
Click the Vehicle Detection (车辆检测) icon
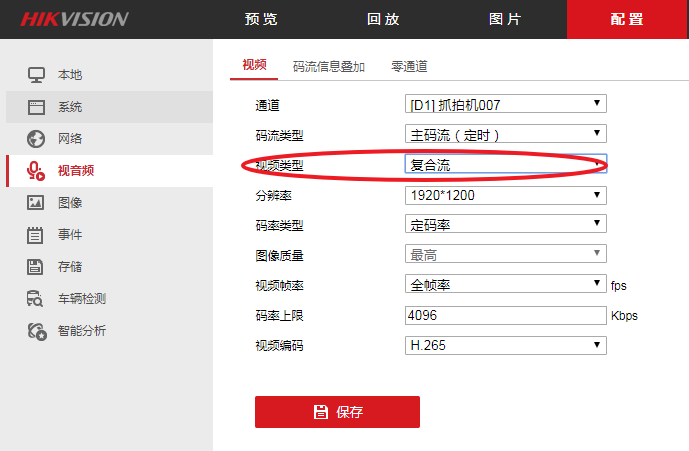(x=37, y=299)
